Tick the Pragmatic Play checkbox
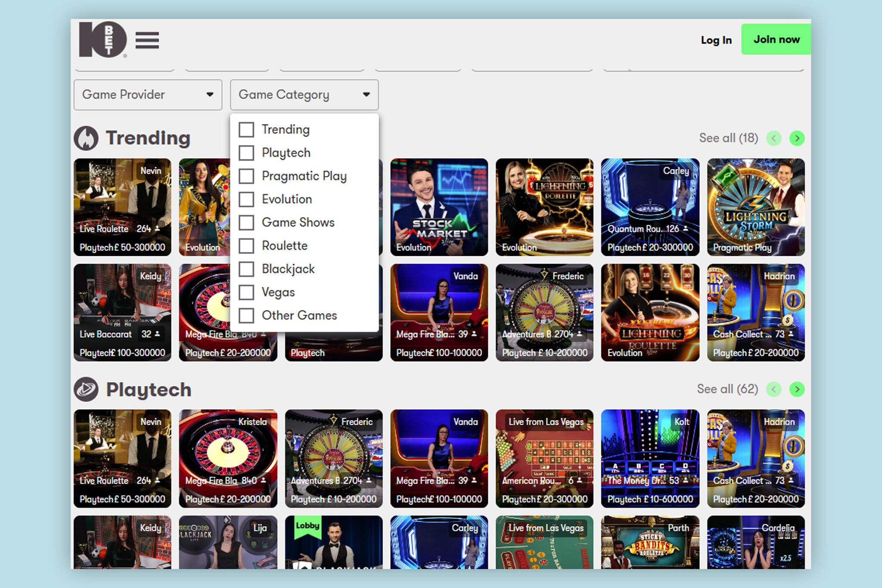 246,176
